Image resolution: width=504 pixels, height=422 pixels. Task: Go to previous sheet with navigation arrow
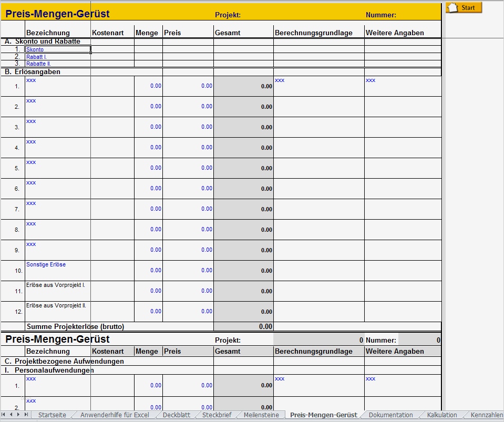[x=11, y=415]
